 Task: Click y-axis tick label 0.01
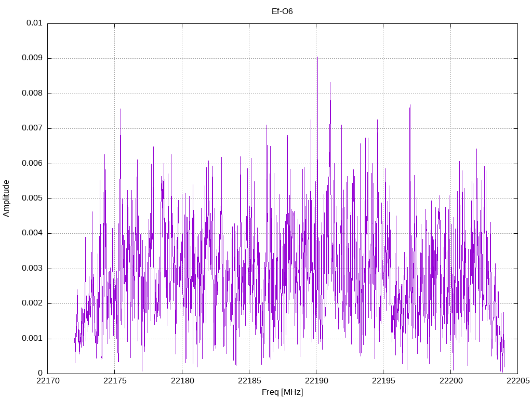pos(34,23)
